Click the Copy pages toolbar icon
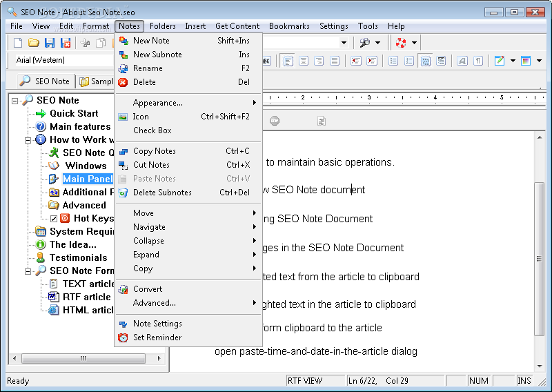The width and height of the screenshot is (552, 392). click(101, 43)
